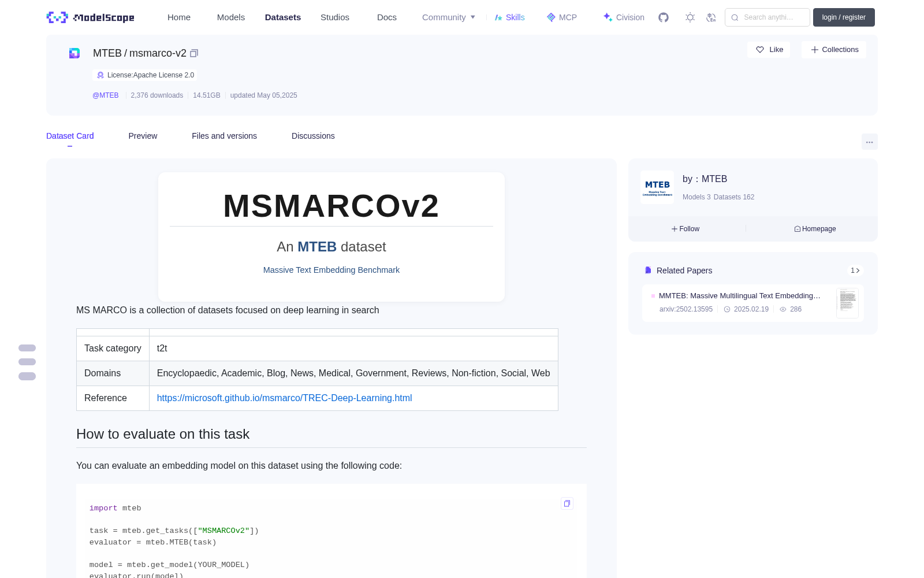This screenshot has width=924, height=578.
Task: Switch language with the translate icon
Action: coord(711,17)
